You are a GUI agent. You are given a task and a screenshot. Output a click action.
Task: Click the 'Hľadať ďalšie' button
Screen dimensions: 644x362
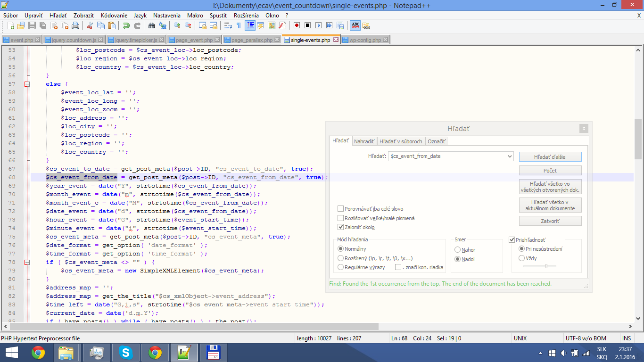point(550,156)
